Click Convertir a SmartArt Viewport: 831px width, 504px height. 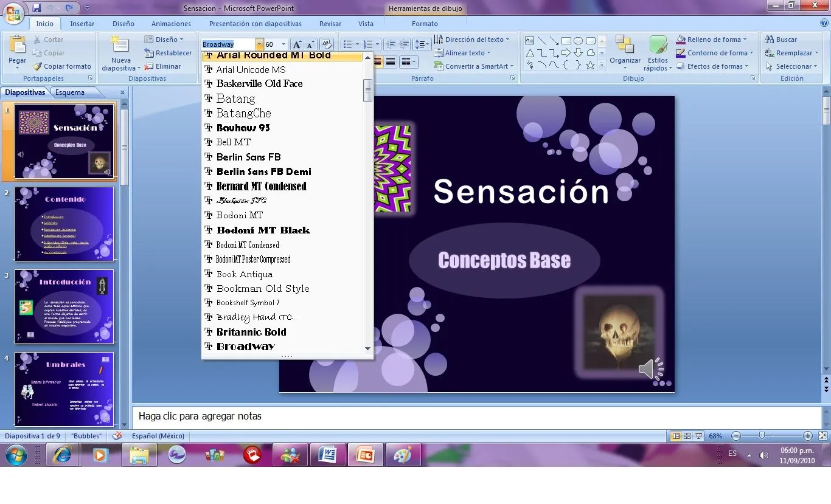point(474,66)
